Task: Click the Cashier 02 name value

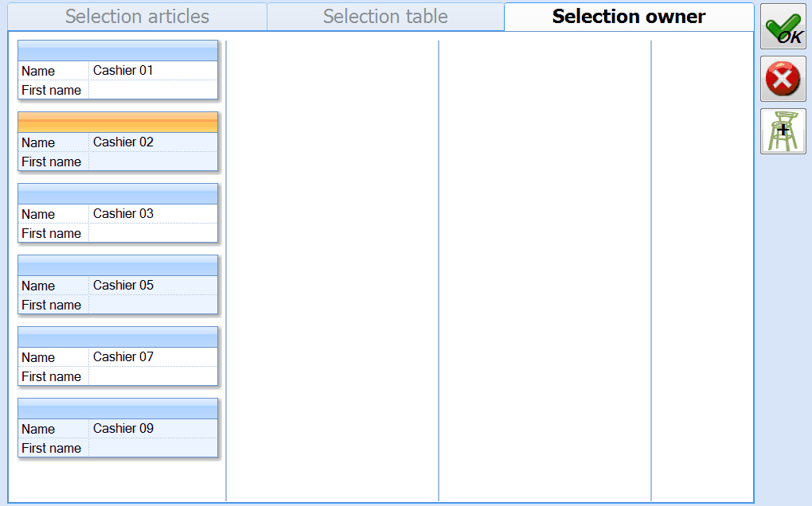Action: pyautogui.click(x=152, y=142)
